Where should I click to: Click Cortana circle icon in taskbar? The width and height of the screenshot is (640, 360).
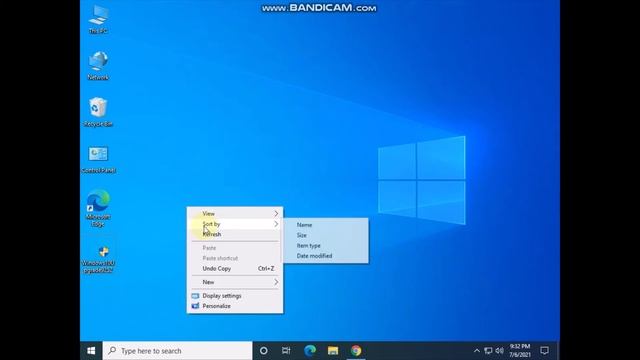[264, 351]
